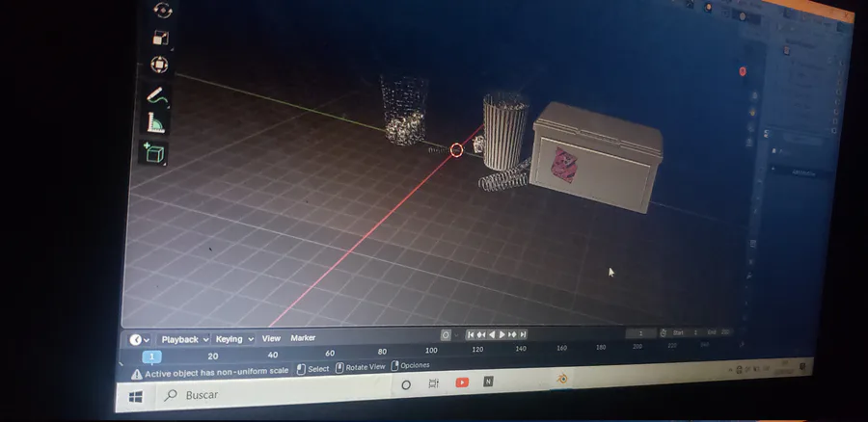Select the coiled spring object near the box

[503, 176]
